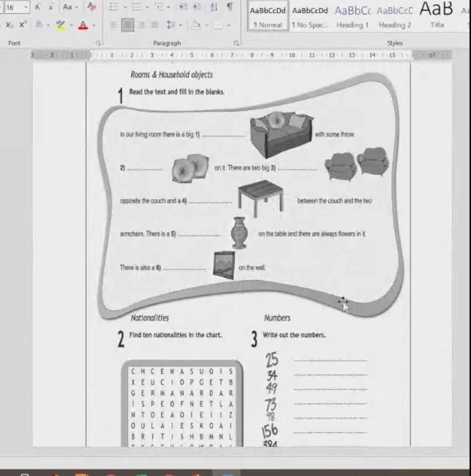The width and height of the screenshot is (471, 476).
Task: Click the Bullets list icon
Action: [114, 7]
